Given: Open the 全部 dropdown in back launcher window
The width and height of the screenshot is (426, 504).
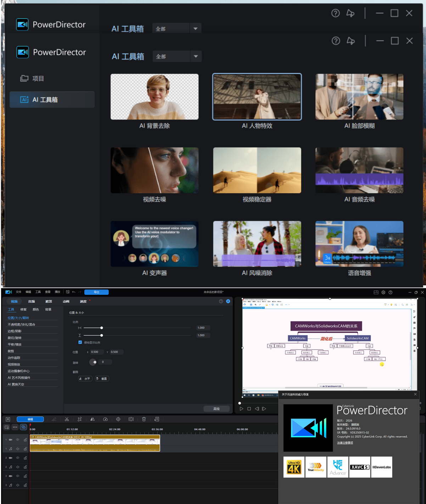Looking at the screenshot, I should [177, 28].
